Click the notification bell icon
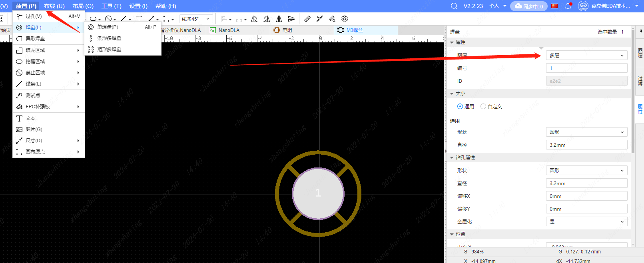Viewport: 644px width, 263px height. 568,6
